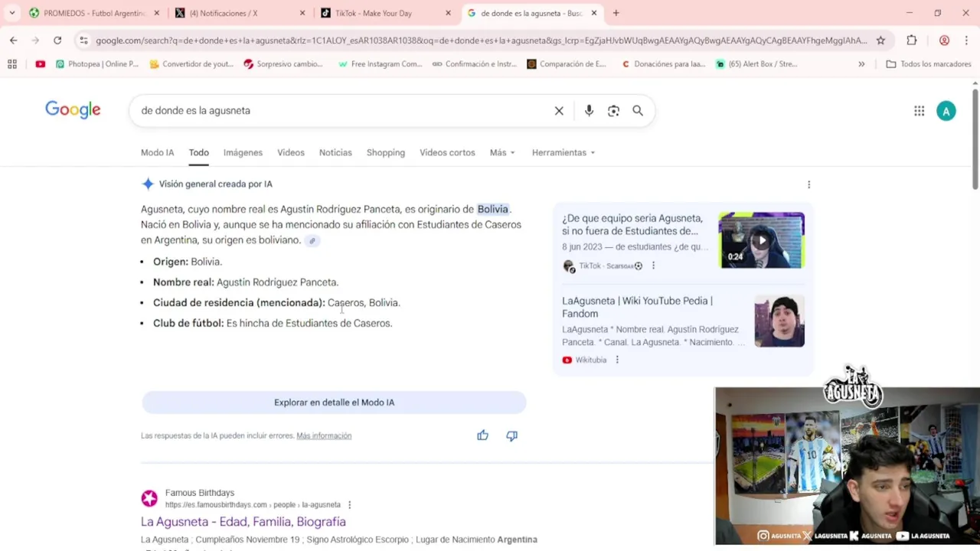This screenshot has width=980, height=551.
Task: Click the text Visión general creada por IA
Action: 215,184
